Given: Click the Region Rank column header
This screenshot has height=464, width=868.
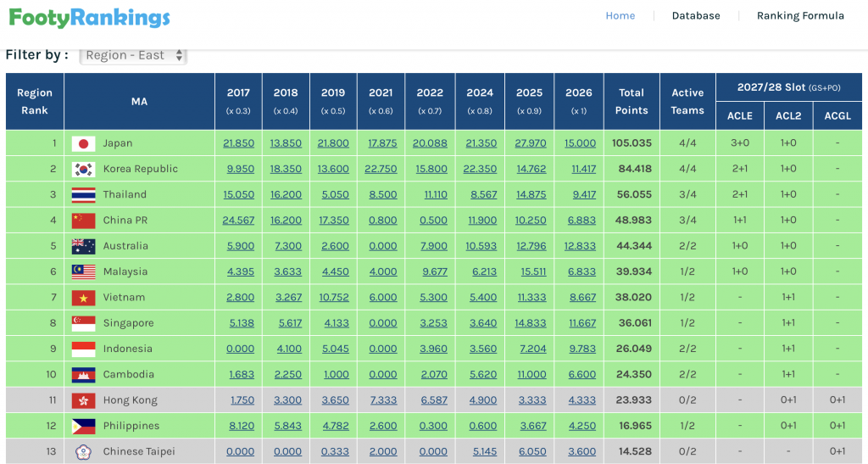Looking at the screenshot, I should (35, 102).
